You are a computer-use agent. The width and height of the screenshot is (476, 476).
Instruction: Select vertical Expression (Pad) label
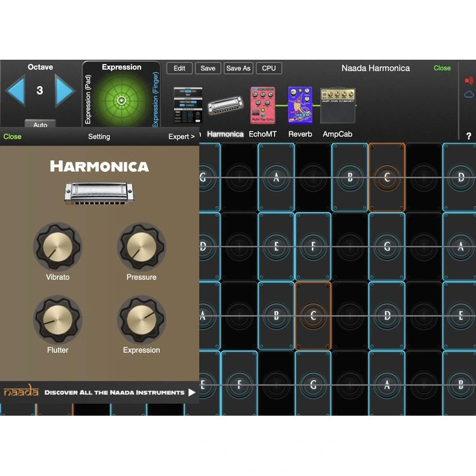click(x=87, y=100)
